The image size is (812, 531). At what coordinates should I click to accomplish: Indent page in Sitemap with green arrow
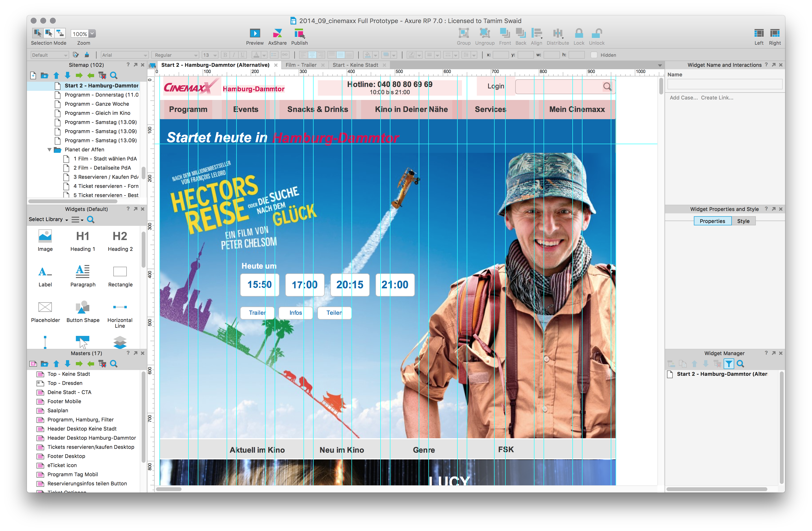(x=79, y=75)
